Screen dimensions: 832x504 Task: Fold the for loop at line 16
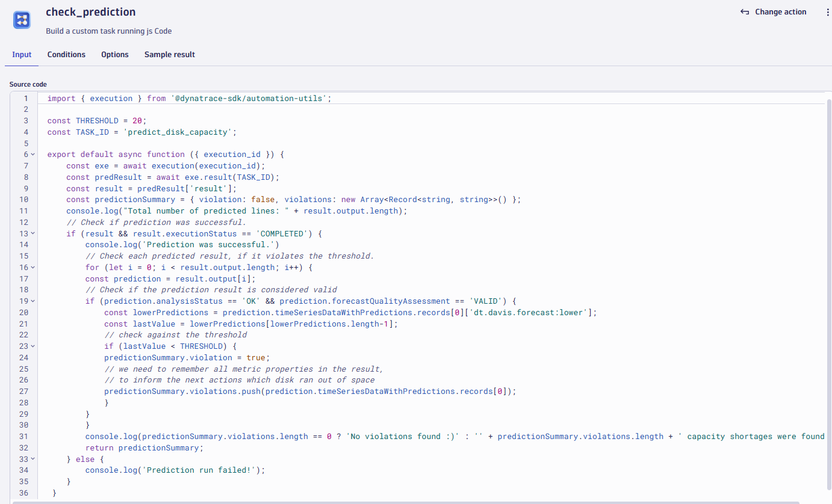(x=33, y=267)
